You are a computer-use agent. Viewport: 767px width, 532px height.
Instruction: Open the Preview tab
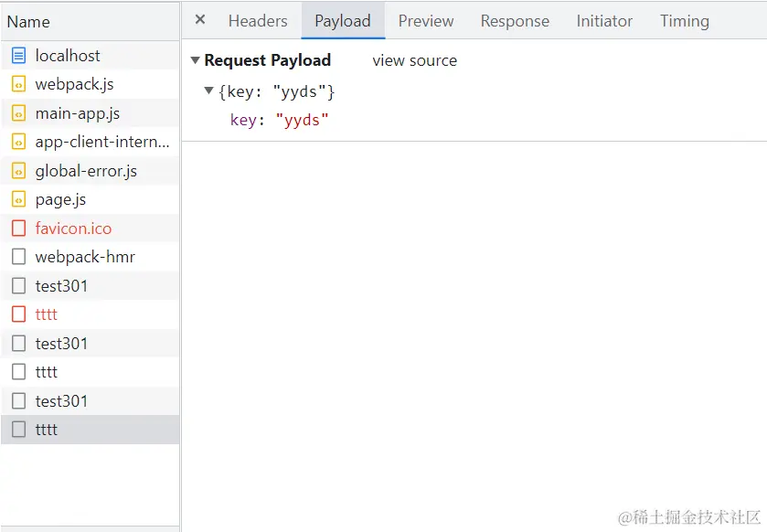tap(426, 21)
